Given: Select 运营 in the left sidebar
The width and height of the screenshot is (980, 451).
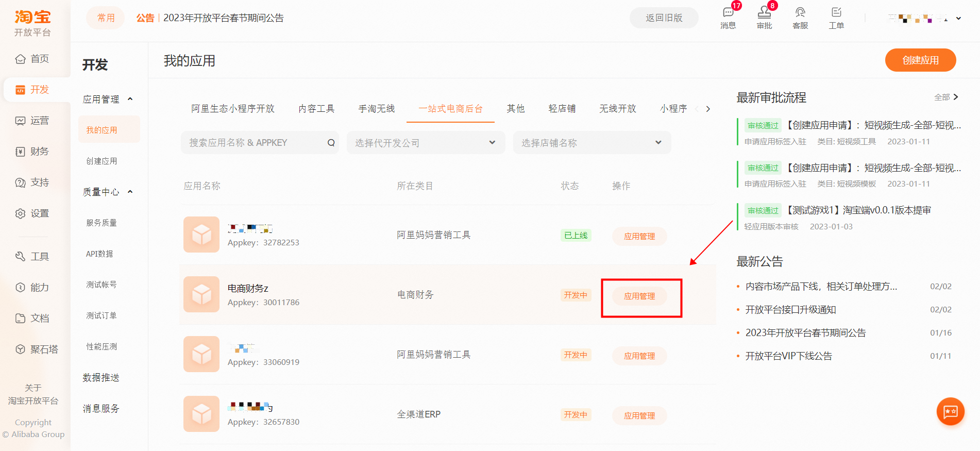Looking at the screenshot, I should (x=32, y=121).
